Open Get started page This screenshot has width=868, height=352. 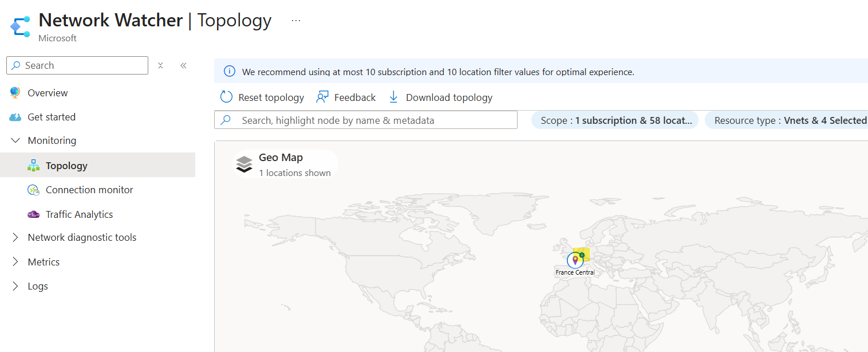pyautogui.click(x=52, y=117)
